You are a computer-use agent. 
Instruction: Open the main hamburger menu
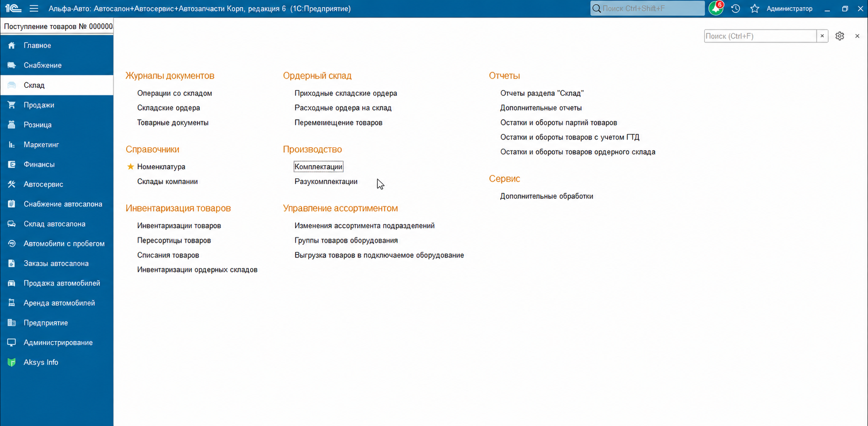tap(33, 8)
